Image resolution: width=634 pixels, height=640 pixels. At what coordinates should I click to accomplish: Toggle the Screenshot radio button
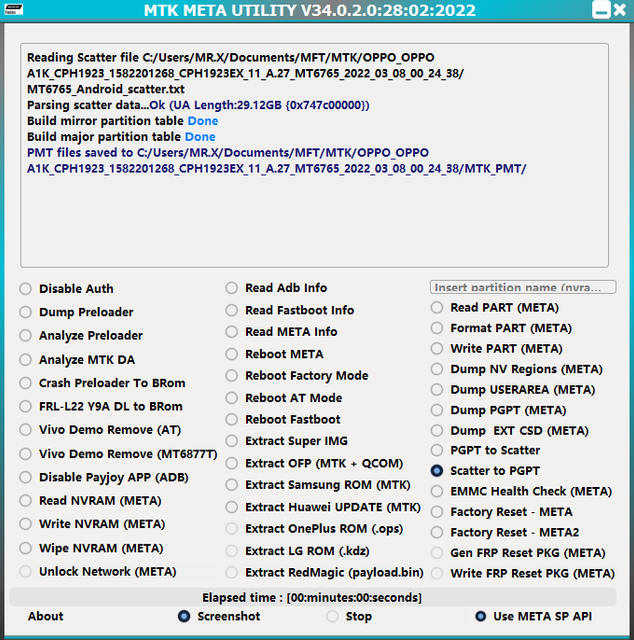pos(184,616)
